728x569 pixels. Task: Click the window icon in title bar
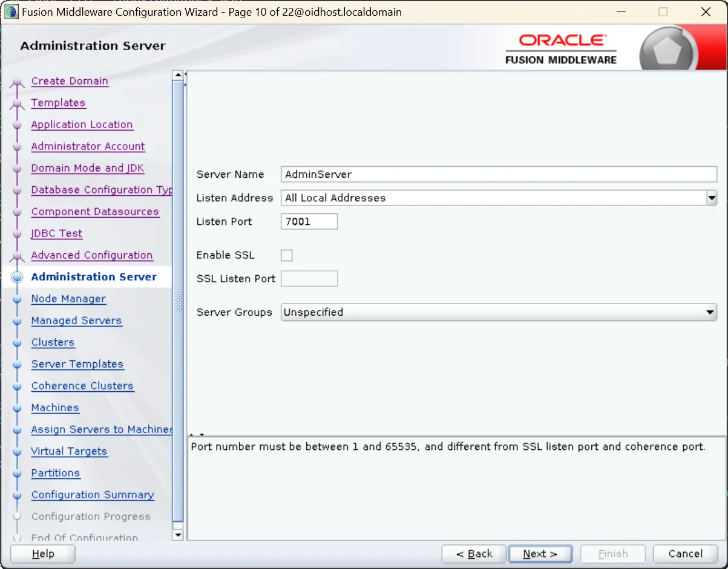(x=10, y=12)
